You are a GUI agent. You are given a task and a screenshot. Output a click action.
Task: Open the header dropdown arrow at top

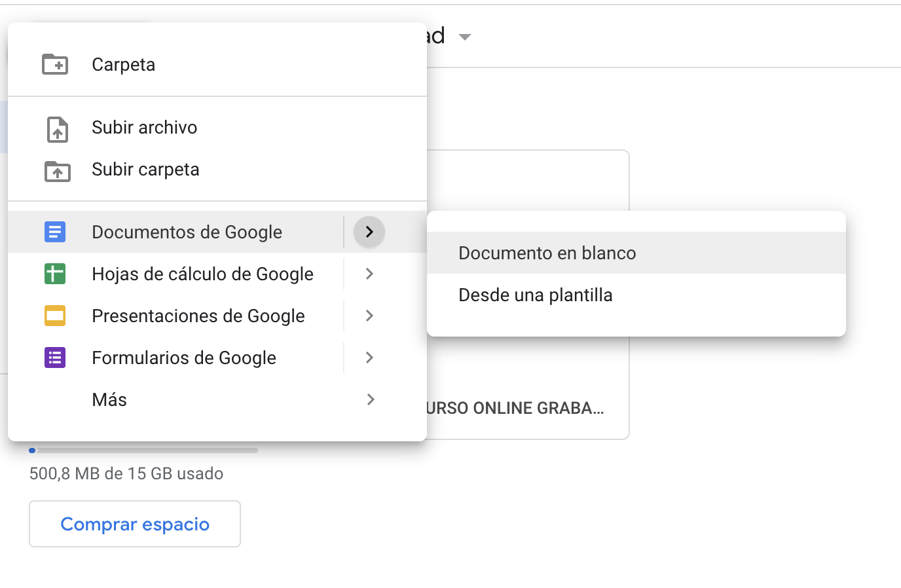pyautogui.click(x=465, y=37)
